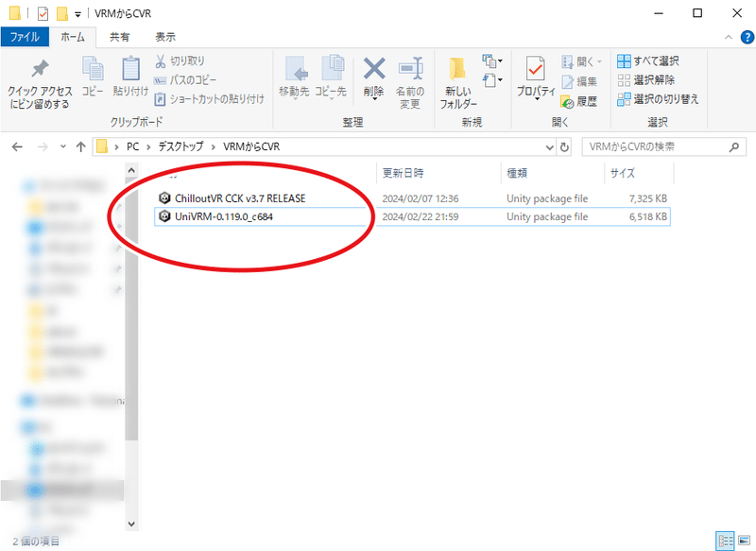The height and width of the screenshot is (551, 756).
Task: Click the ChilloutVR CCK Unity package icon
Action: (x=164, y=198)
